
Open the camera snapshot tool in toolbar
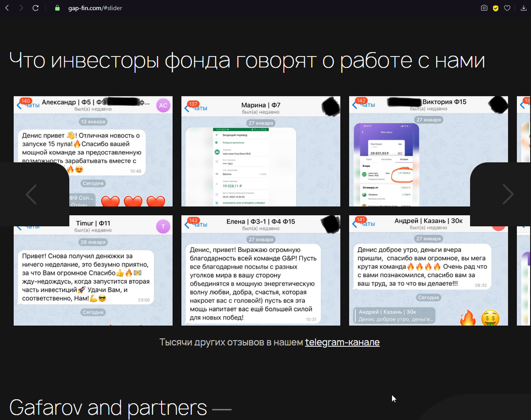pos(484,8)
